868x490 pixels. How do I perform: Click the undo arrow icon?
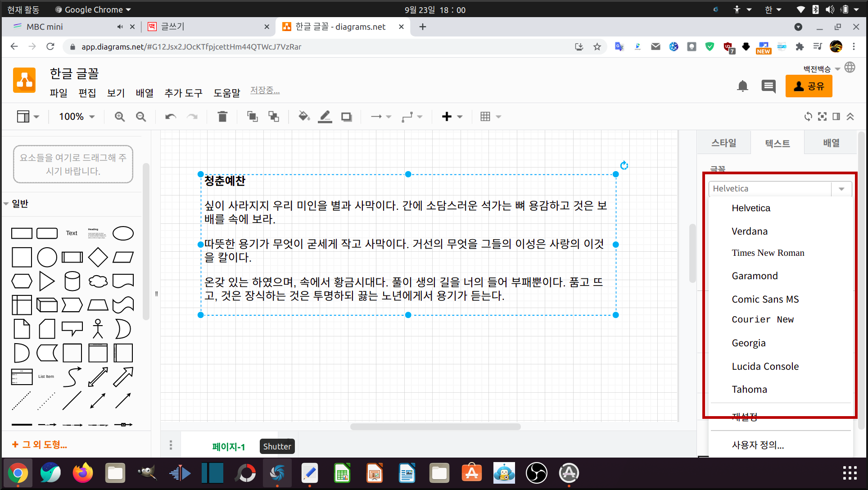(x=170, y=117)
